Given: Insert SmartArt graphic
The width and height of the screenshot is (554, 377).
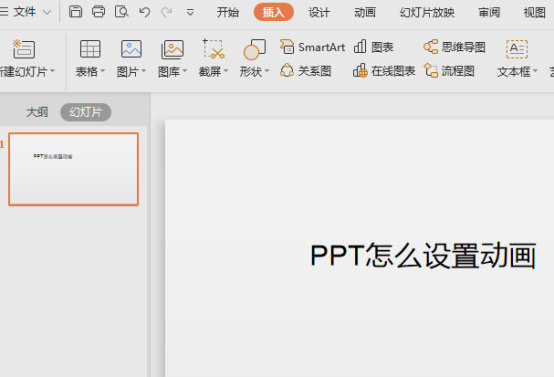Looking at the screenshot, I should (312, 47).
